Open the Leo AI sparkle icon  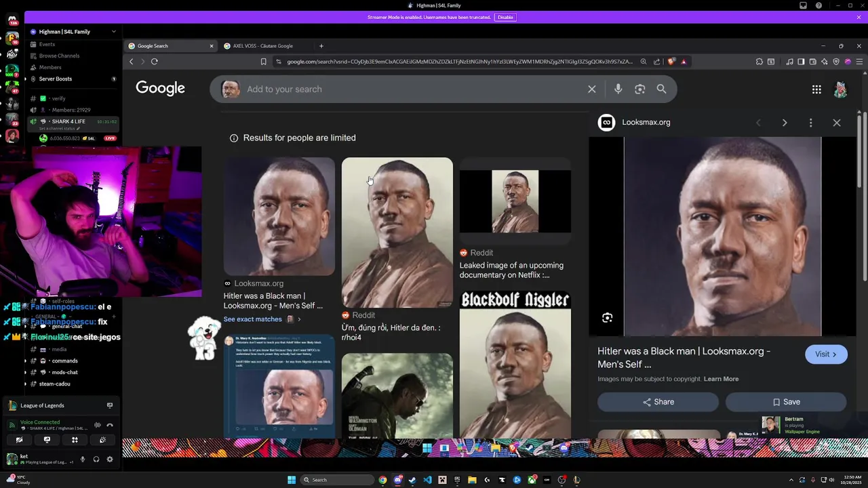pyautogui.click(x=824, y=62)
